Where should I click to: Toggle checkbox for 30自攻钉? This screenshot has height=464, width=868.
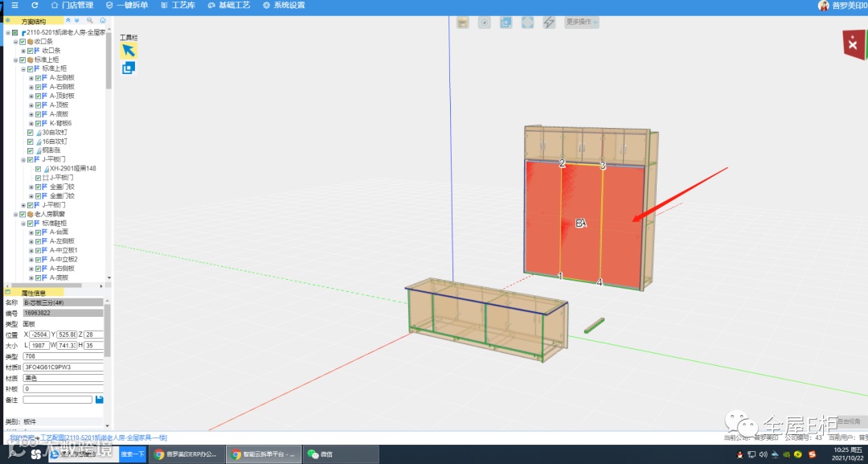(x=31, y=133)
